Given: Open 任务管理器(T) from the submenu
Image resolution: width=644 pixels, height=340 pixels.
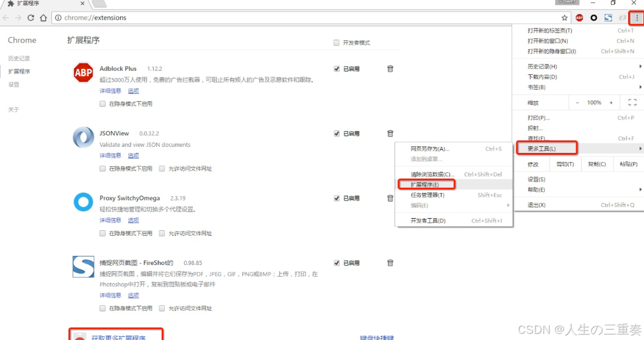Looking at the screenshot, I should pyautogui.click(x=454, y=195).
